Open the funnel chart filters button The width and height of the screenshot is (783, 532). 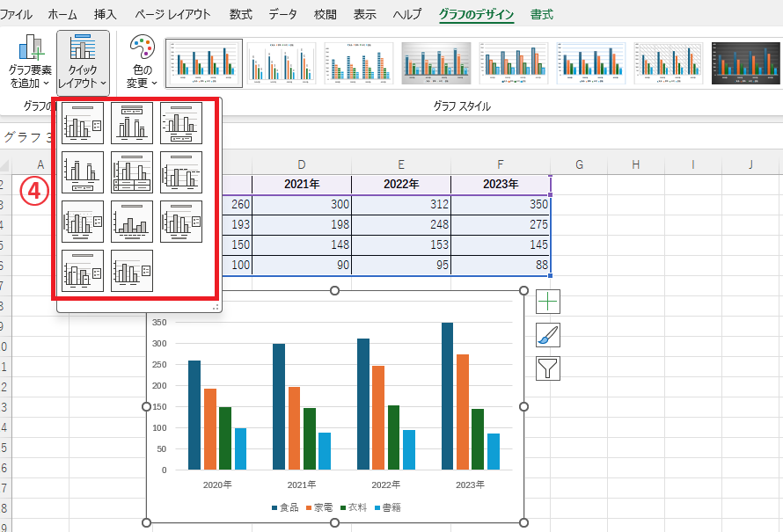click(548, 368)
